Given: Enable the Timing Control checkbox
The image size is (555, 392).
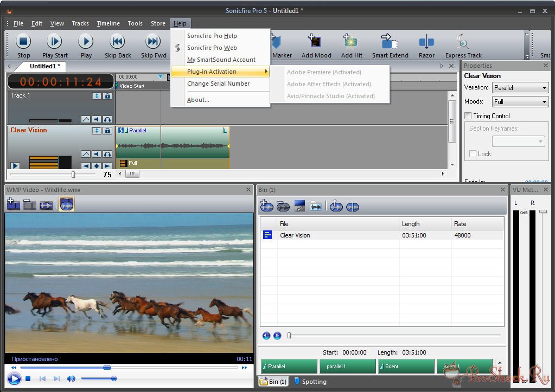Looking at the screenshot, I should point(468,115).
